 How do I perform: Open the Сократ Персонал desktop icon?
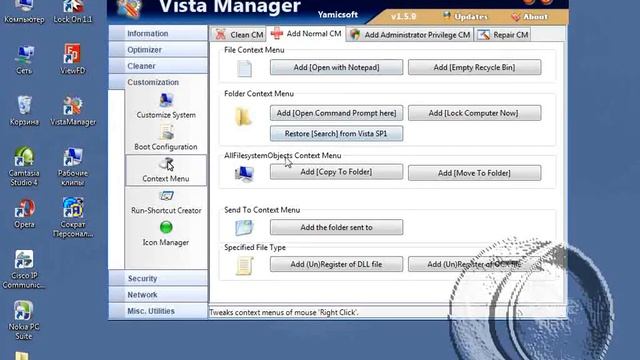(x=73, y=217)
